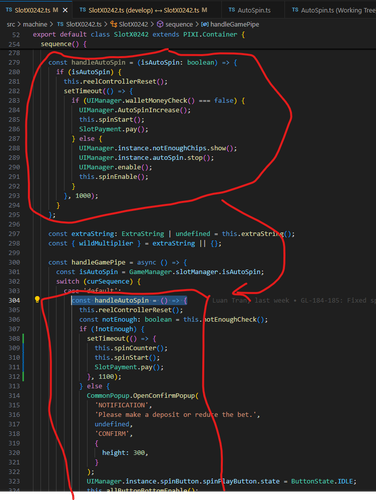Click 'autoSpin.stop()' on line 289
The width and height of the screenshot is (376, 500).
182,157
